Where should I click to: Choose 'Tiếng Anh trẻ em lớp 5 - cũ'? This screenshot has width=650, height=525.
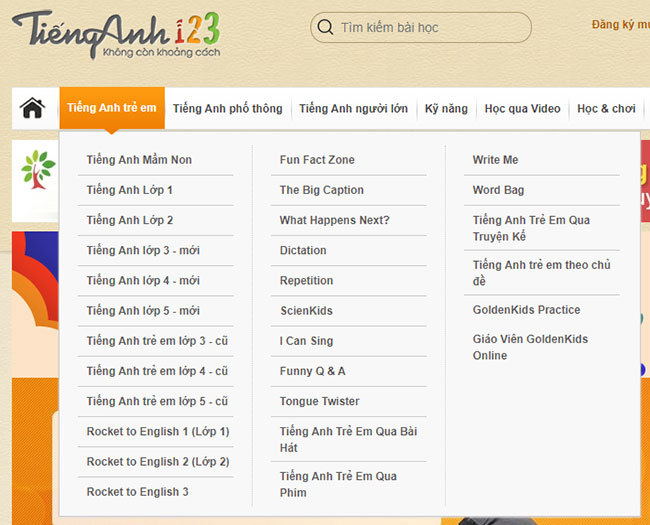coord(157,401)
